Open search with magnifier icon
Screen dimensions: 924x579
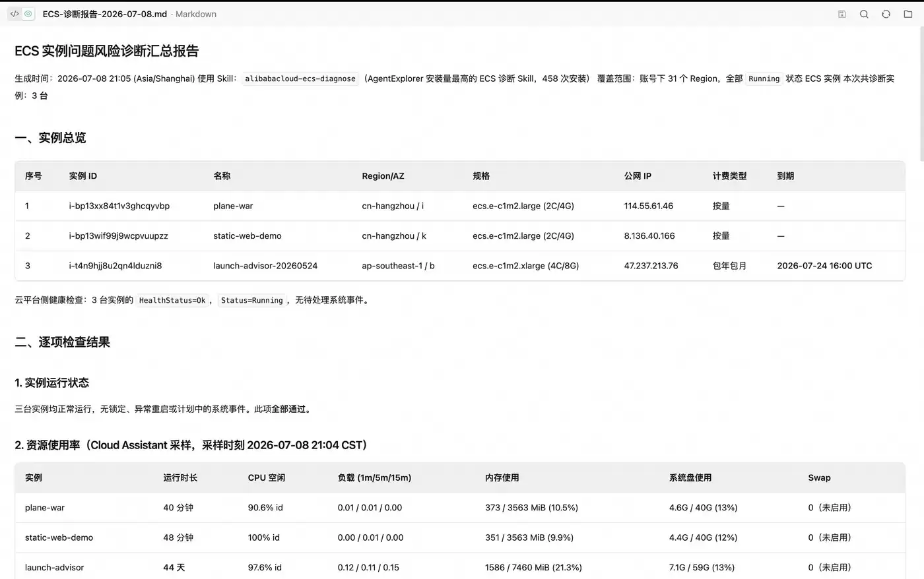(864, 14)
